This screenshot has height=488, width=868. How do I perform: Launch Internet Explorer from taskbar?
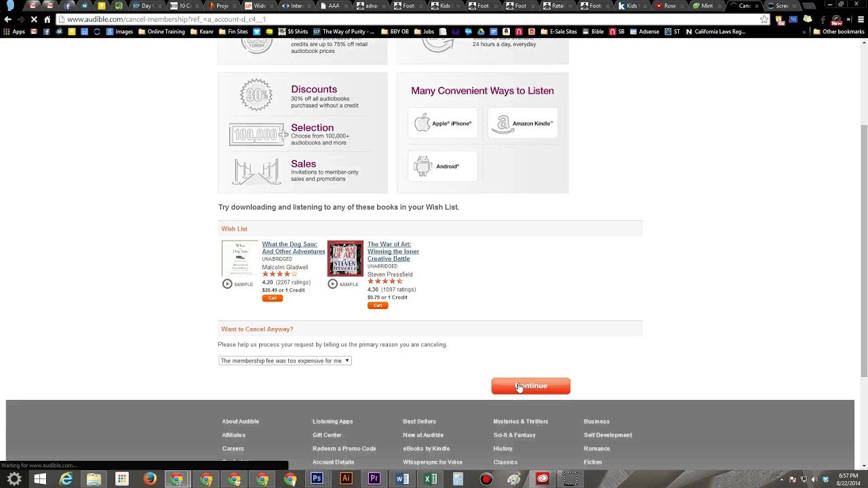[66, 479]
